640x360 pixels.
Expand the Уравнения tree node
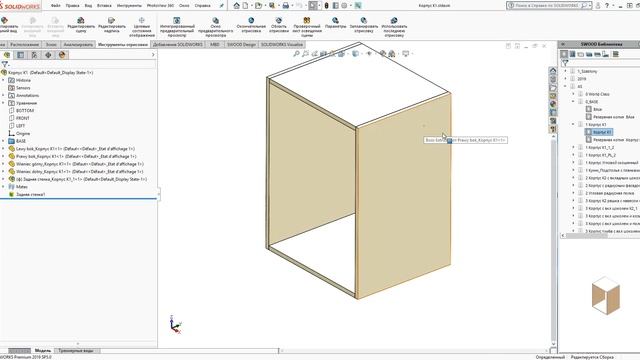click(4, 103)
